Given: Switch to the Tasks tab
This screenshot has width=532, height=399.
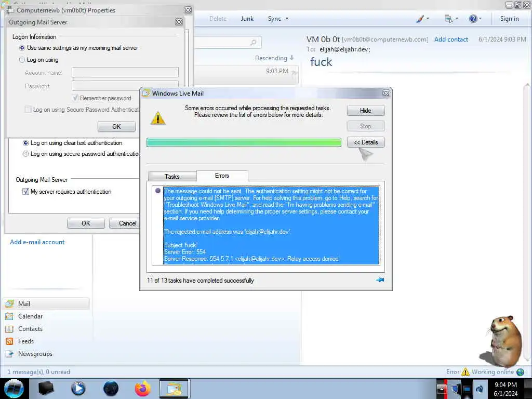Looking at the screenshot, I should pos(172,177).
